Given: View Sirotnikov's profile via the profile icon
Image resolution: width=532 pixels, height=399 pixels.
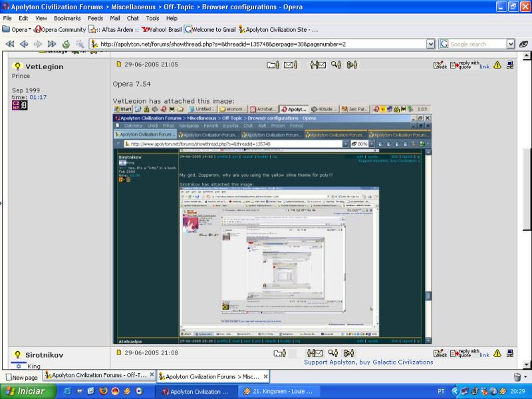Looking at the screenshot, I should [273, 353].
